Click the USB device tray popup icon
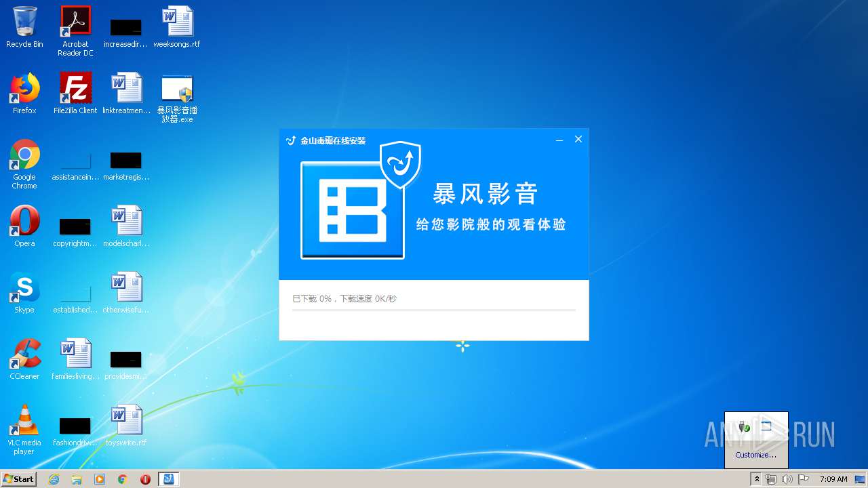The width and height of the screenshot is (868, 488). point(744,426)
